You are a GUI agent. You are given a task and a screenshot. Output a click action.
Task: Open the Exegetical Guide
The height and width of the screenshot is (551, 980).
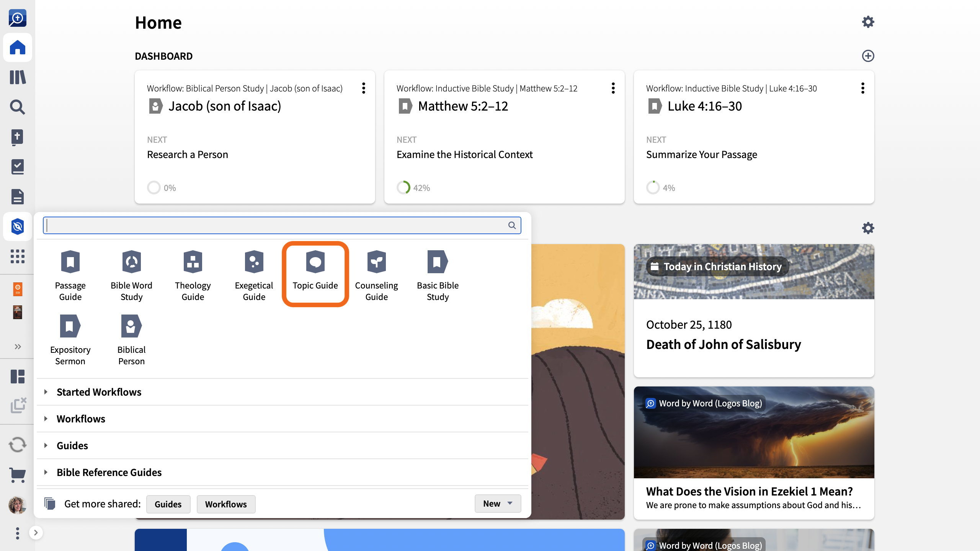pos(254,275)
